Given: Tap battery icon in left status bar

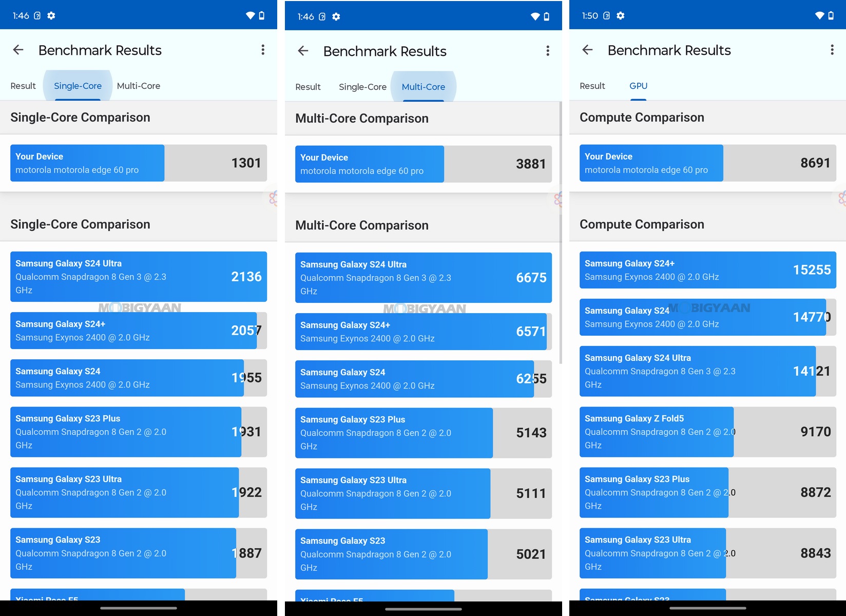Looking at the screenshot, I should 262,16.
